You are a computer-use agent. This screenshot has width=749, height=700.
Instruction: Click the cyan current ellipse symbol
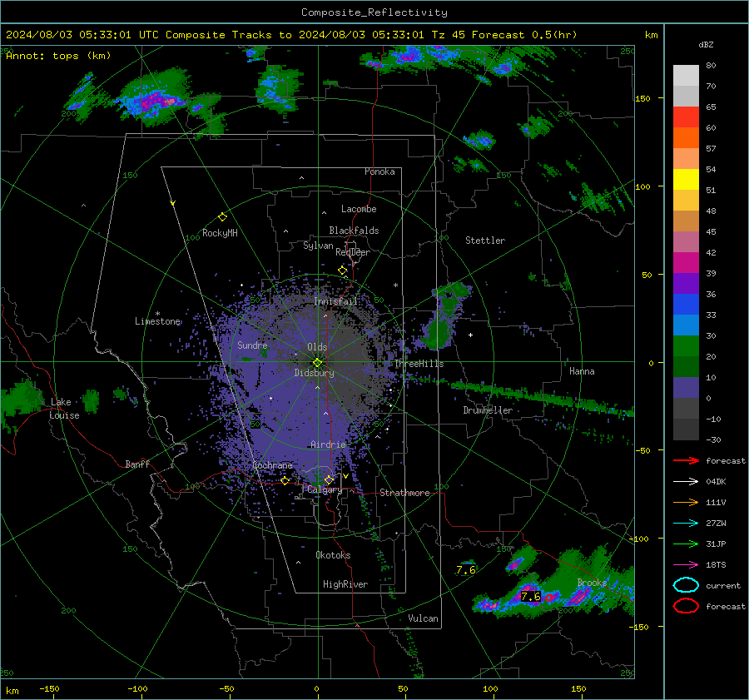(x=686, y=585)
